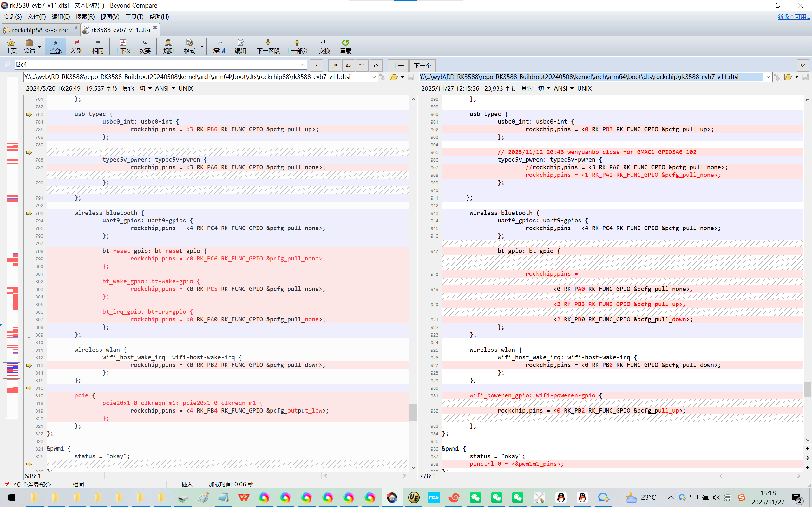Open the 新版本可用 update link
The width and height of the screenshot is (812, 507).
click(x=793, y=17)
